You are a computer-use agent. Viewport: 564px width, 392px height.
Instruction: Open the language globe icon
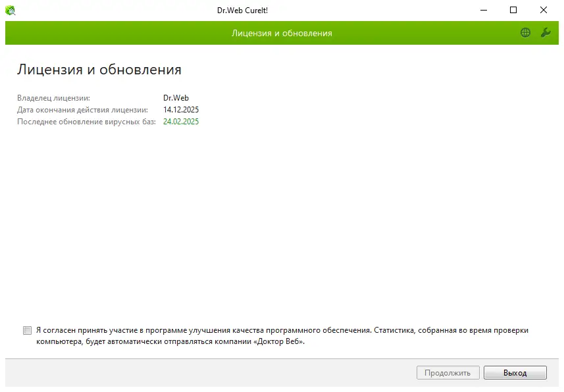point(525,33)
